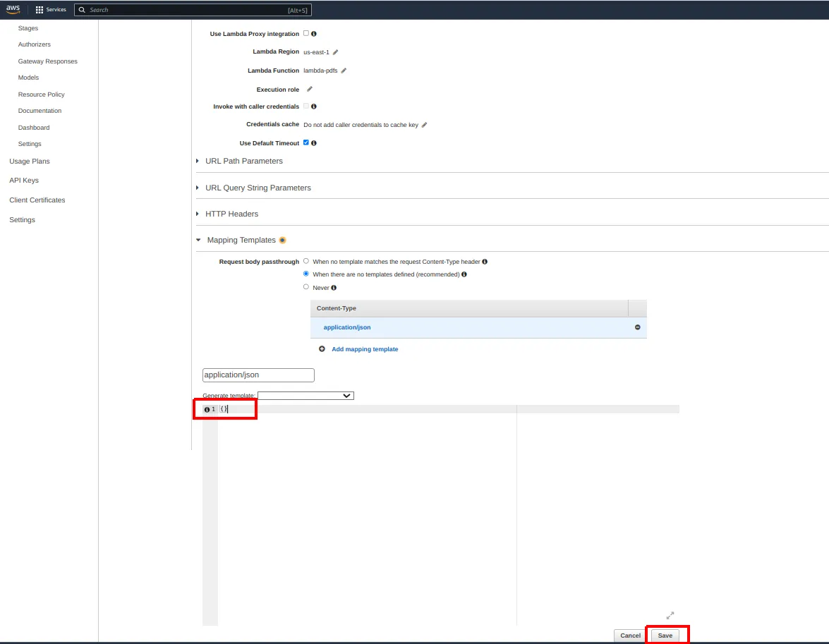Open Models in the sidebar
This screenshot has height=644, width=829.
point(28,77)
